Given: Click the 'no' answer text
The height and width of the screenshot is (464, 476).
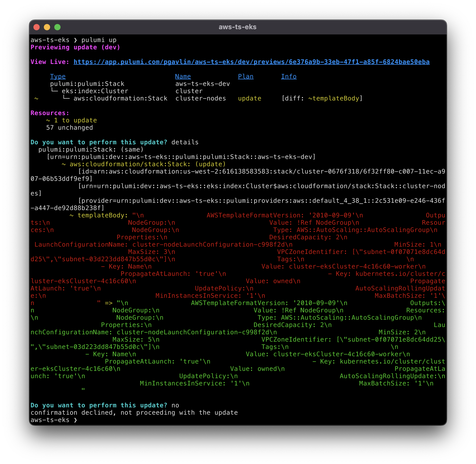Looking at the screenshot, I should point(175,405).
